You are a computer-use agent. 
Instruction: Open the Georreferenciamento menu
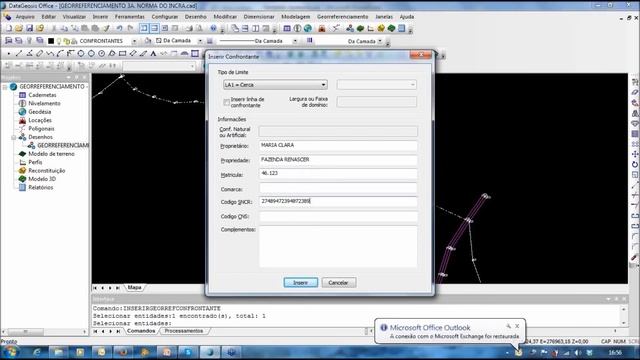342,17
